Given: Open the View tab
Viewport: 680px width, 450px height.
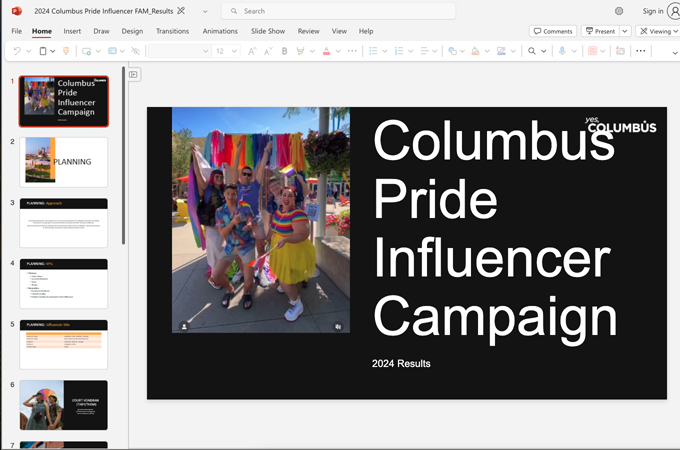Looking at the screenshot, I should [339, 31].
